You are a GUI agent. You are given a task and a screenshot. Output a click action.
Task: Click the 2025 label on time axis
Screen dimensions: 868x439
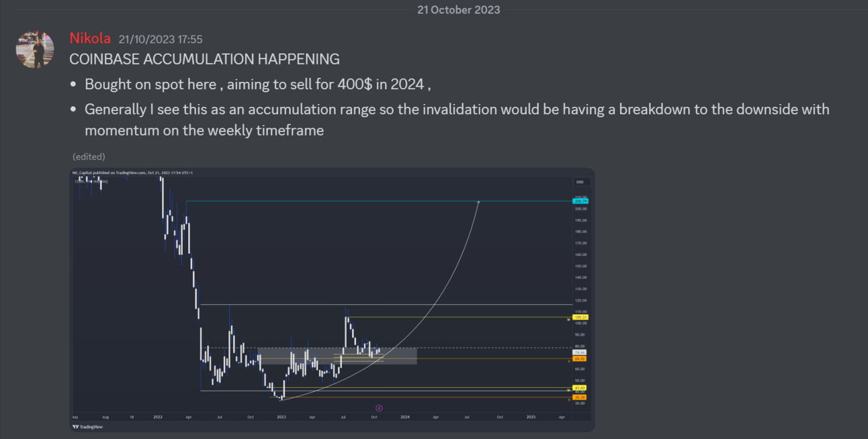click(531, 417)
